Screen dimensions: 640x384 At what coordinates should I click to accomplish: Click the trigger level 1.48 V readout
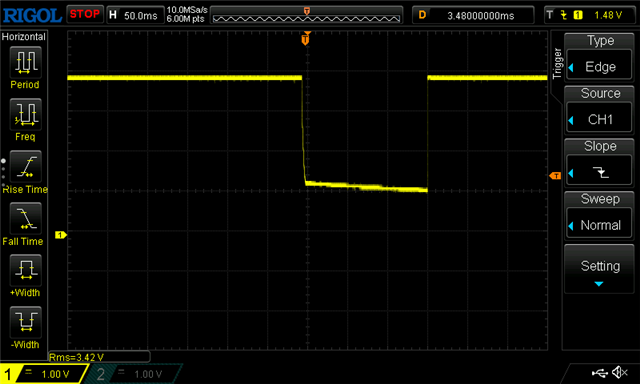click(x=608, y=15)
